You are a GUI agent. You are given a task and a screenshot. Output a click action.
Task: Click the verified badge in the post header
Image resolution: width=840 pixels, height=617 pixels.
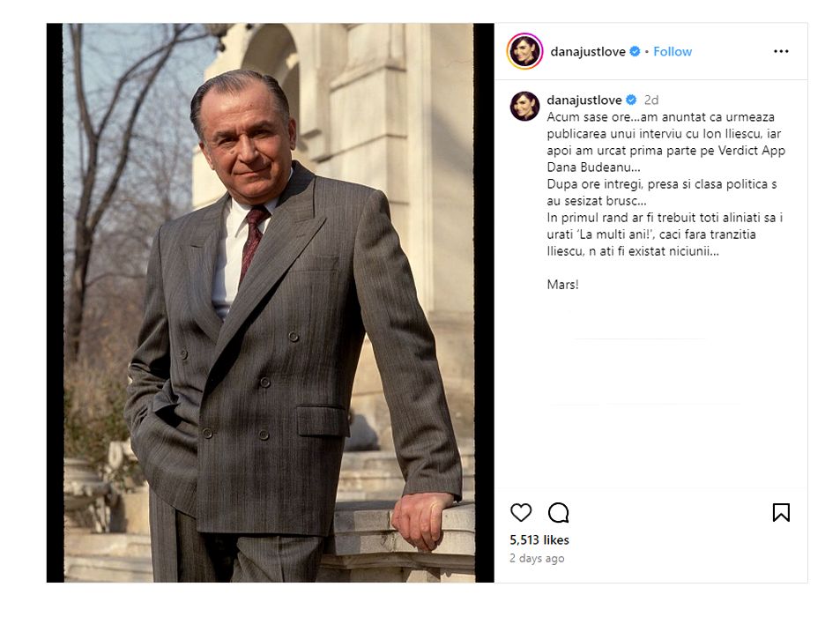(635, 51)
